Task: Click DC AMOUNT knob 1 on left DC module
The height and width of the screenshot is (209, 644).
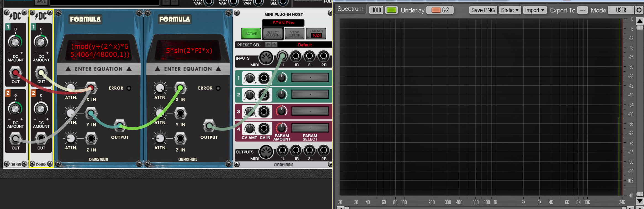Action: tap(15, 42)
